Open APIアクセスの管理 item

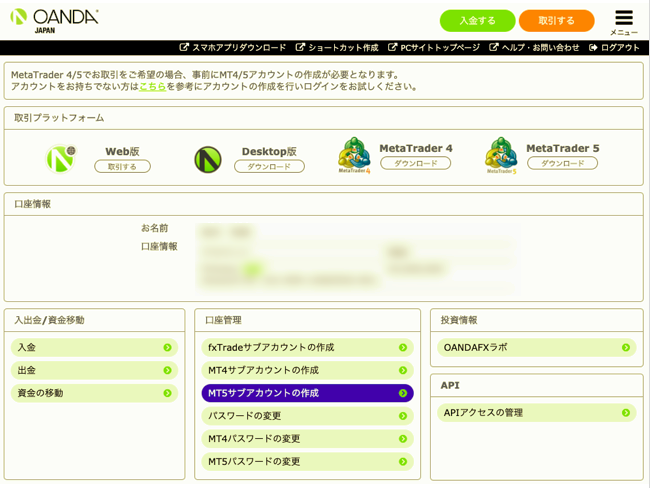click(x=537, y=413)
